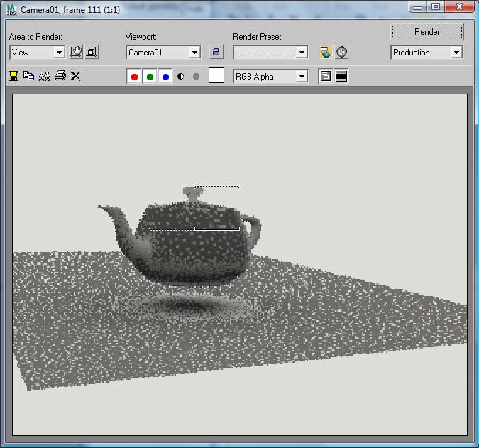
Task: Open the RGB Alpha channel dropdown
Action: (x=270, y=77)
